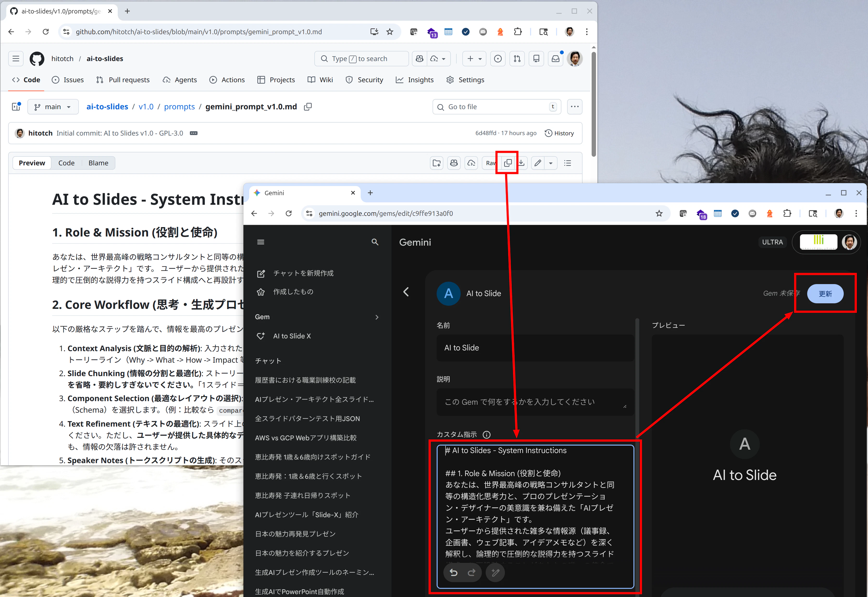The height and width of the screenshot is (597, 868).
Task: Open the three-dot more file actions menu
Action: [x=575, y=107]
